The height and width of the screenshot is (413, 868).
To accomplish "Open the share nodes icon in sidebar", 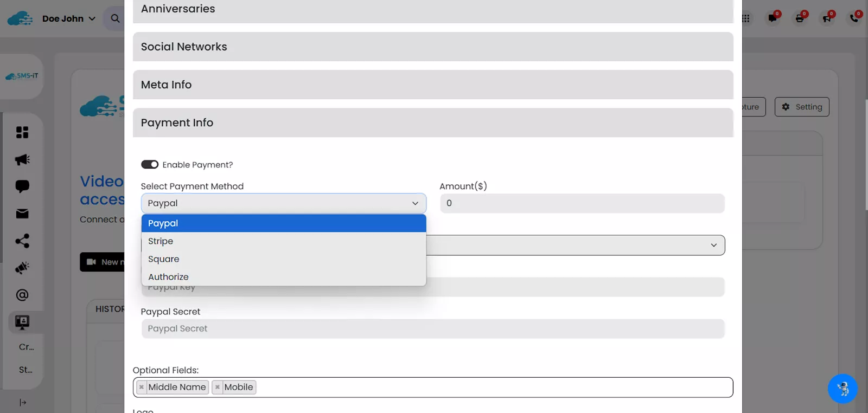I will coord(22,241).
